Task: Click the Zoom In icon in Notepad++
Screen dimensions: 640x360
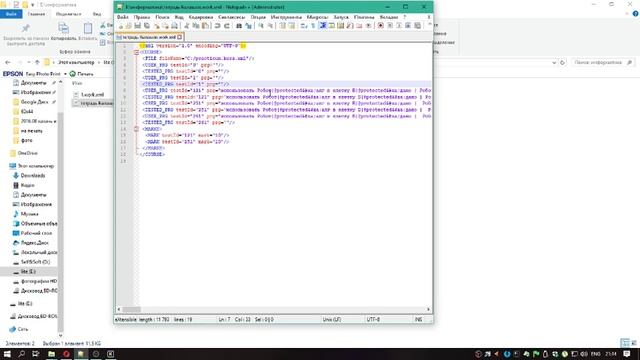Action: pyautogui.click(x=260, y=26)
